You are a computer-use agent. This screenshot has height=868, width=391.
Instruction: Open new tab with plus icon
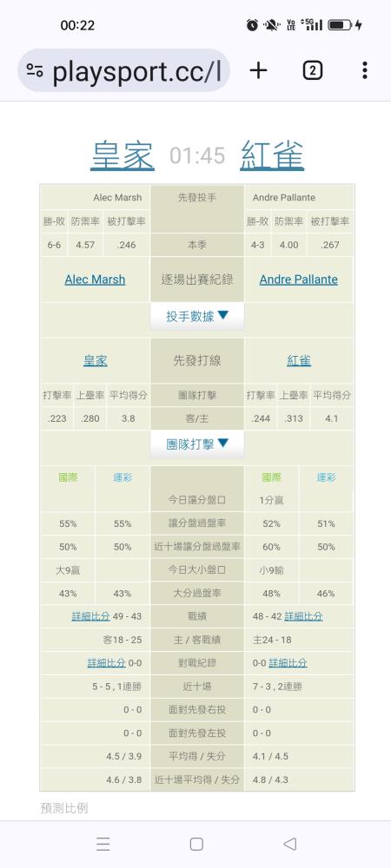(x=258, y=70)
